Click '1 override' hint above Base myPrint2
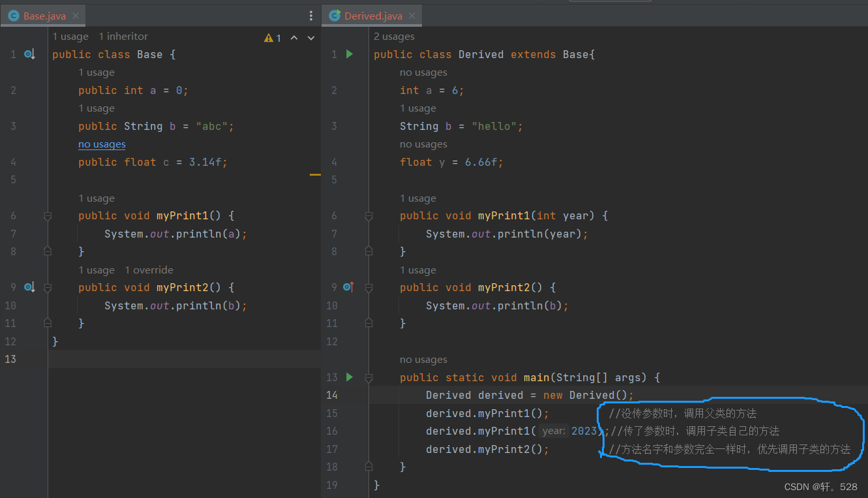The width and height of the screenshot is (868, 498). tap(149, 270)
